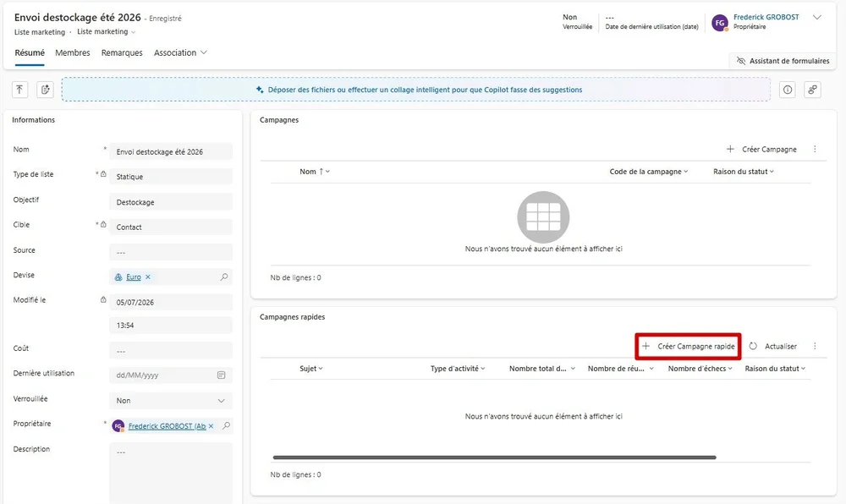Click the smart paste clipboard icon
Image resolution: width=846 pixels, height=504 pixels.
point(46,90)
